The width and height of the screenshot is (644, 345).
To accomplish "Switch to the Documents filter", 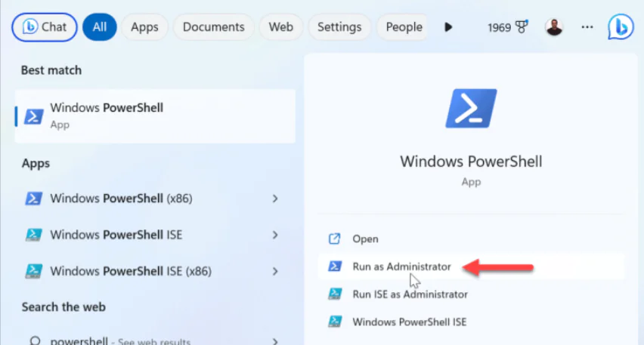I will [x=214, y=27].
